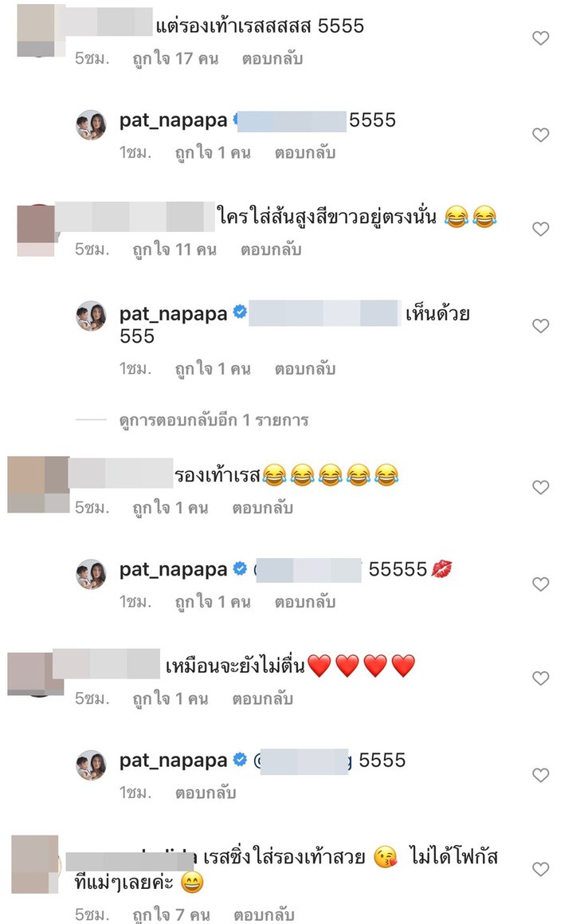The image size is (580, 924).
Task: Reply to comment with 17 likes
Action: click(x=272, y=59)
